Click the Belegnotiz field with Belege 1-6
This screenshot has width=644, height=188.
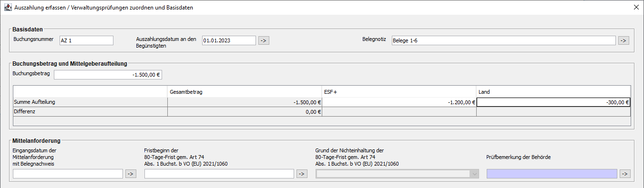point(503,40)
